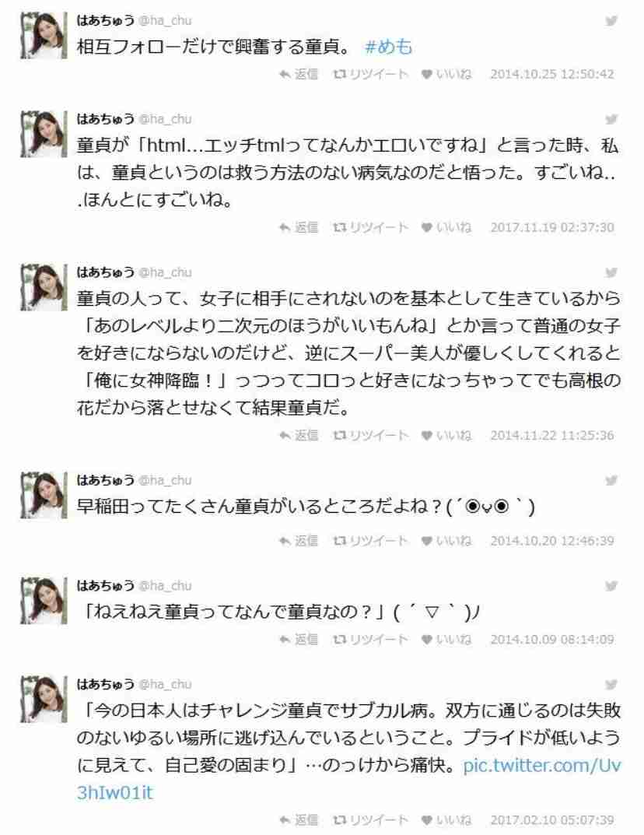Reply (返信) to the 今の日本人 tweet
The image size is (644, 835).
click(299, 820)
